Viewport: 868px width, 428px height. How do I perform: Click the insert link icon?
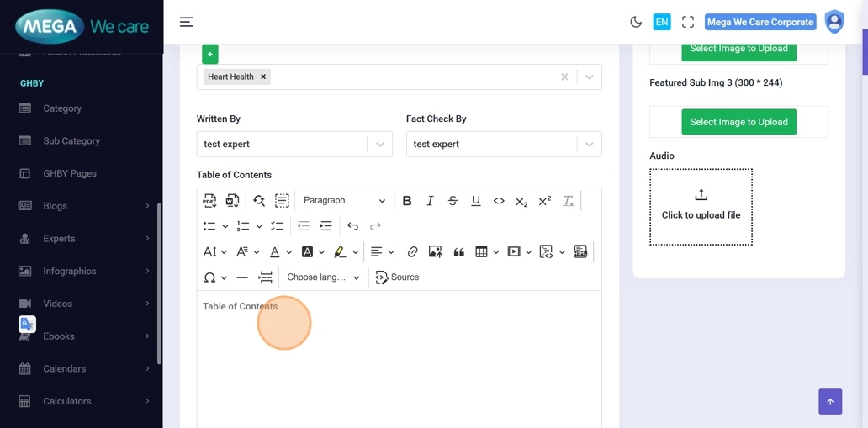pyautogui.click(x=412, y=251)
